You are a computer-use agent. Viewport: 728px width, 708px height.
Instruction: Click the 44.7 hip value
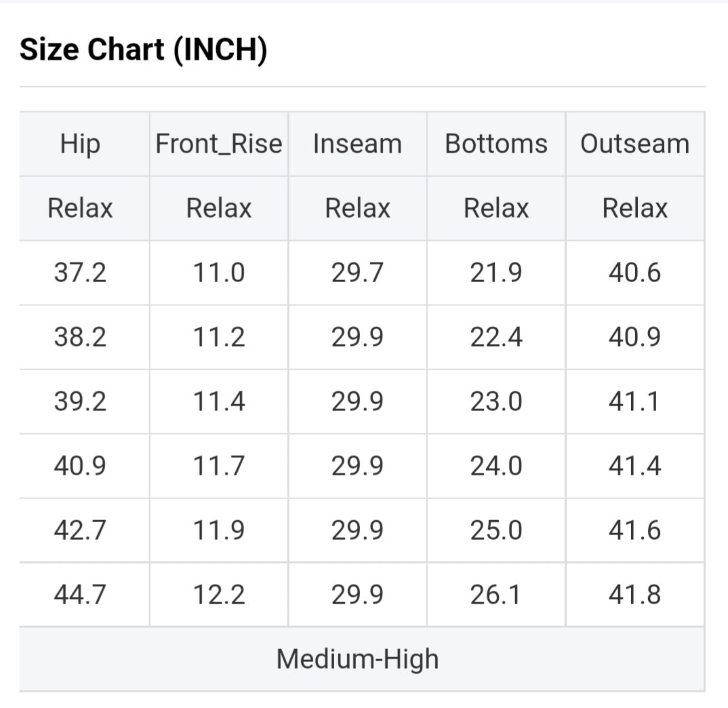point(80,595)
